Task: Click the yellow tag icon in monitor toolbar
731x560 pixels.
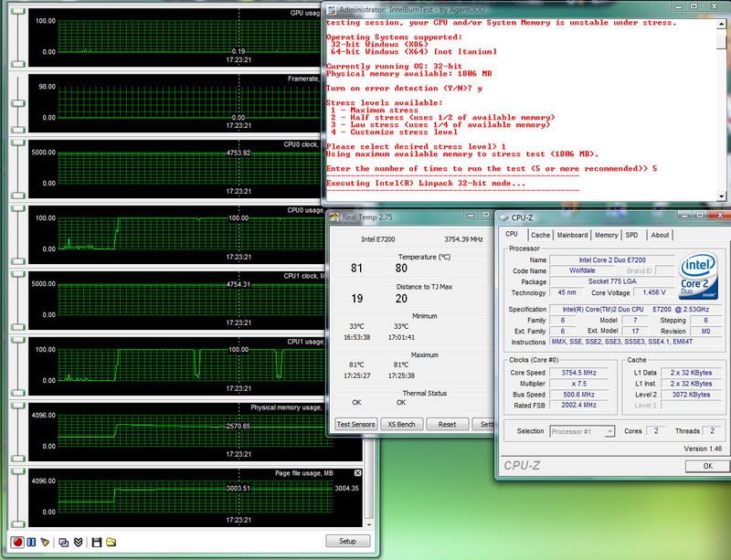Action: coord(45,542)
